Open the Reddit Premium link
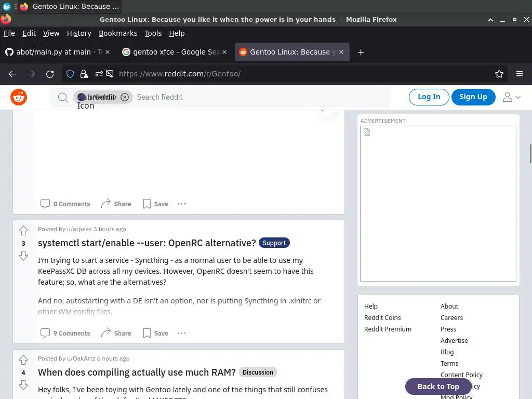Viewport: 532px width, 399px height. pyautogui.click(x=388, y=329)
